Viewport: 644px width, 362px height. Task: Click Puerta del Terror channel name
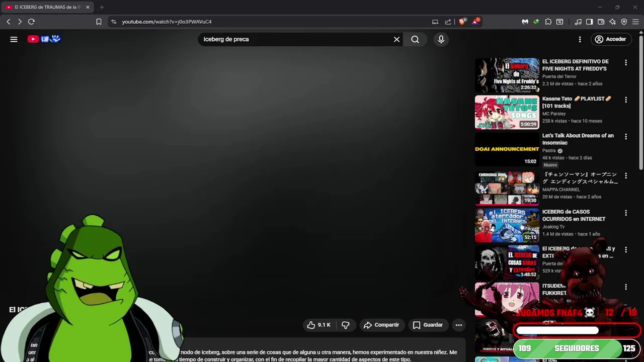tap(559, 76)
